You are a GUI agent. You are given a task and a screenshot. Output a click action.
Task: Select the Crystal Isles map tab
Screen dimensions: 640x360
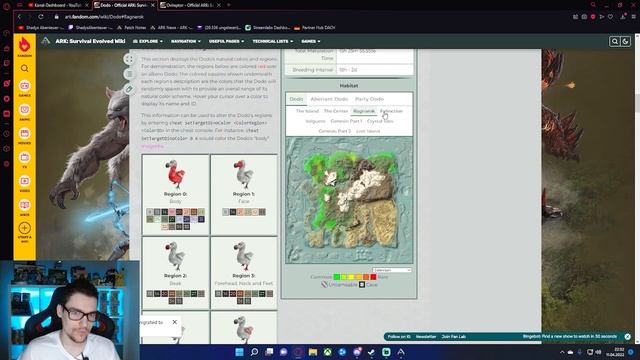pos(380,121)
